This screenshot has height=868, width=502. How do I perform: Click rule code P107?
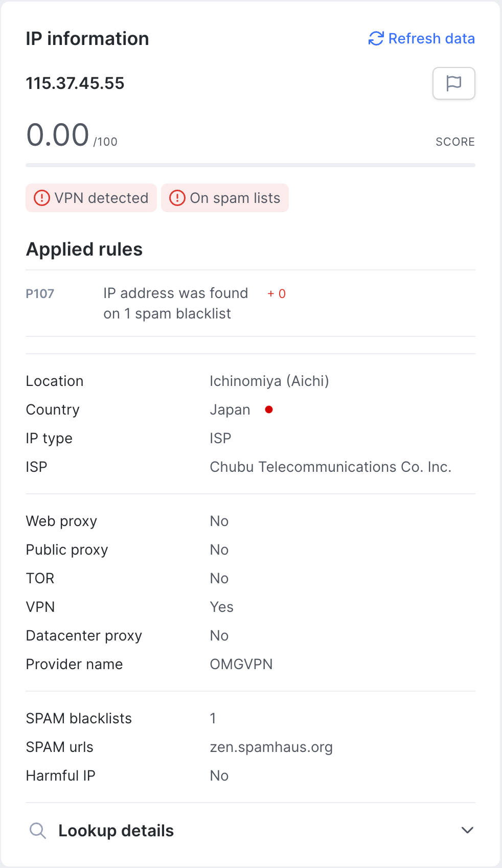click(40, 294)
